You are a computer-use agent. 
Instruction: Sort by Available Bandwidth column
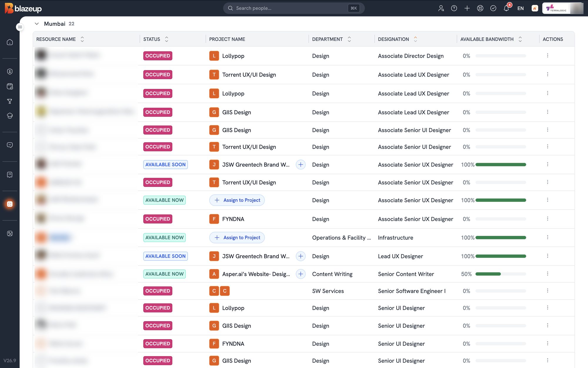point(520,39)
